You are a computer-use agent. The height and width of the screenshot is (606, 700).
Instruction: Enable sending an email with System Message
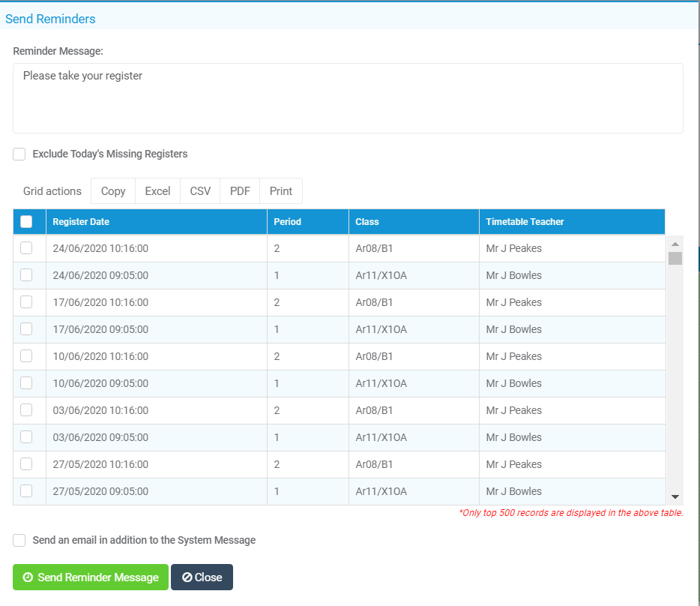19,540
